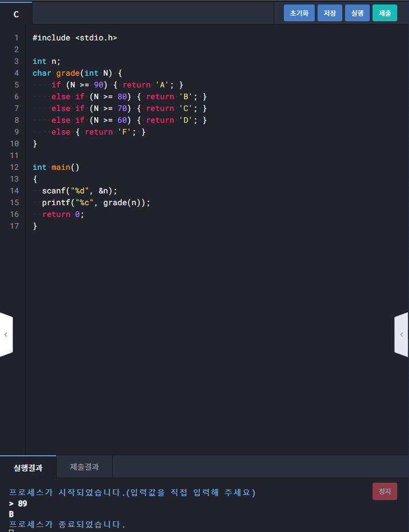Click the line returning 'A'
Image resolution: width=409 pixels, height=532 pixels.
pos(117,85)
